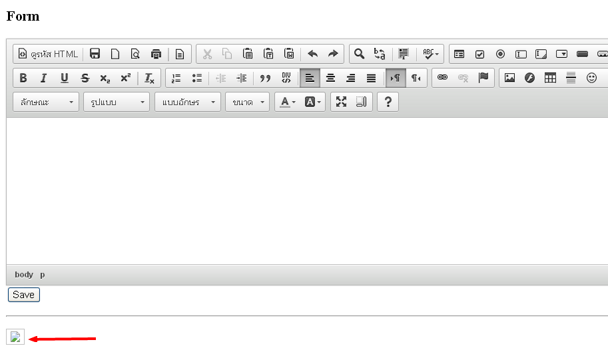Click the view HTML source button
Viewport: 608px width, 364px height.
(x=48, y=54)
